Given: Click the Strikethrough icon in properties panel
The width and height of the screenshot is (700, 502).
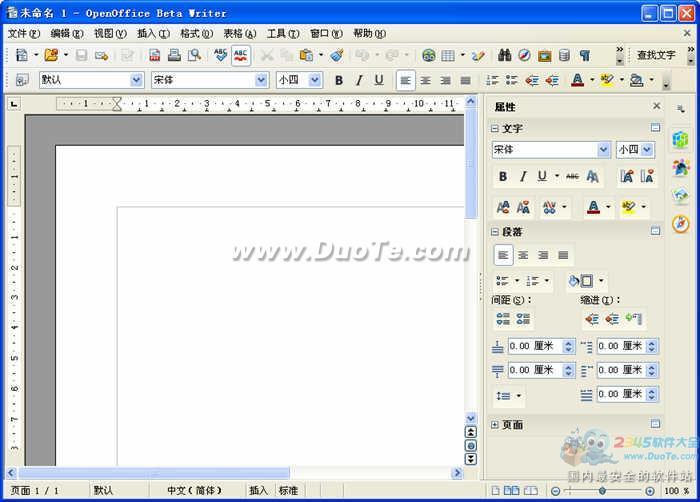Looking at the screenshot, I should click(572, 176).
